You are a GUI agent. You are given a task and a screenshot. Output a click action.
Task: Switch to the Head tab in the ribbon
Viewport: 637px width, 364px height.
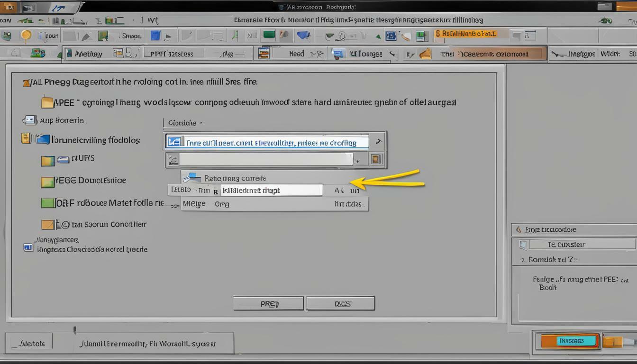[296, 54]
